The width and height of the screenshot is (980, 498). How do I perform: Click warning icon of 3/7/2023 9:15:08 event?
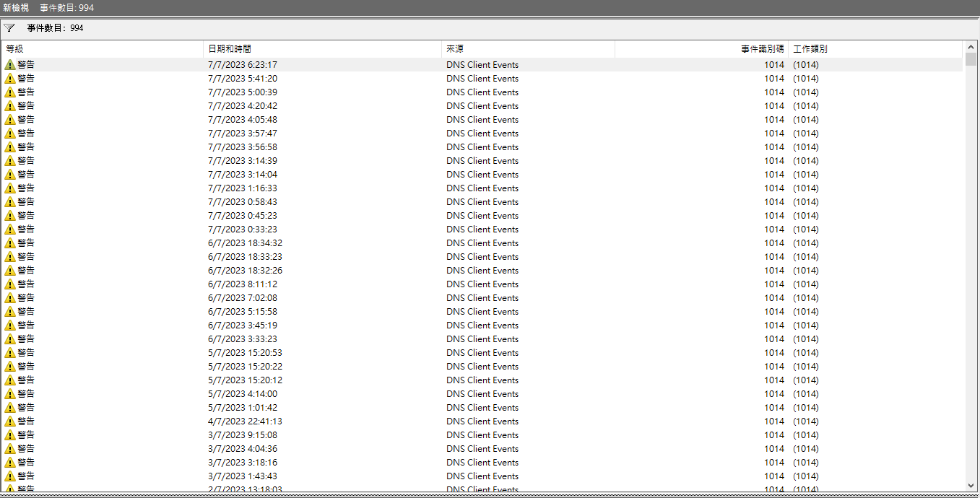pyautogui.click(x=10, y=434)
